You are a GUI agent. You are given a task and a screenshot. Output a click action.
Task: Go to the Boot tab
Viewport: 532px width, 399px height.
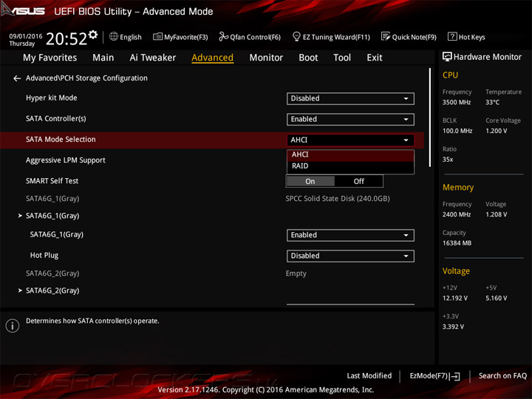(x=308, y=58)
